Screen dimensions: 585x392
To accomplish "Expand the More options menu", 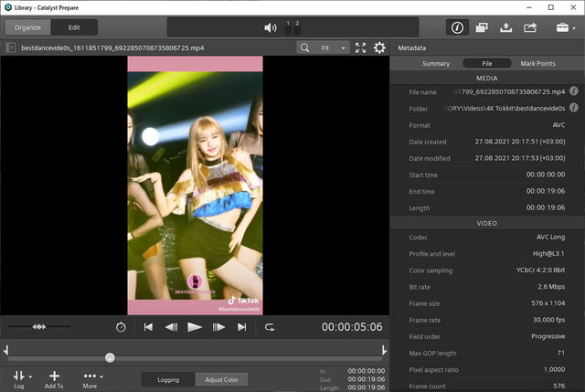I will point(90,379).
